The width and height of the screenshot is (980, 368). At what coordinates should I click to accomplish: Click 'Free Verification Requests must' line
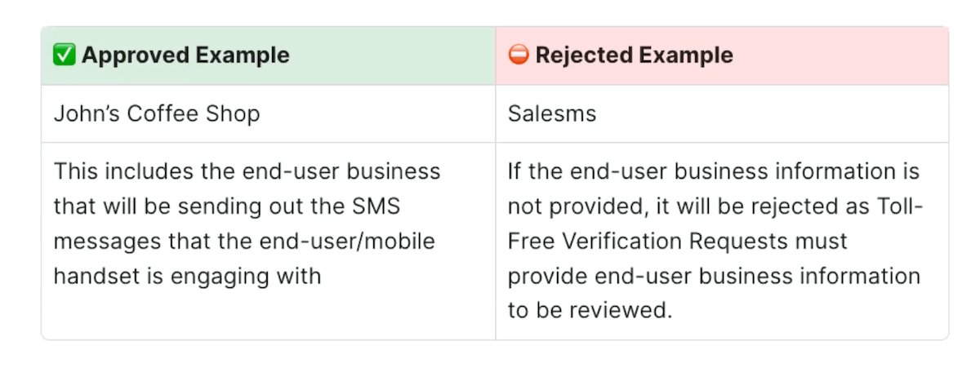(678, 242)
